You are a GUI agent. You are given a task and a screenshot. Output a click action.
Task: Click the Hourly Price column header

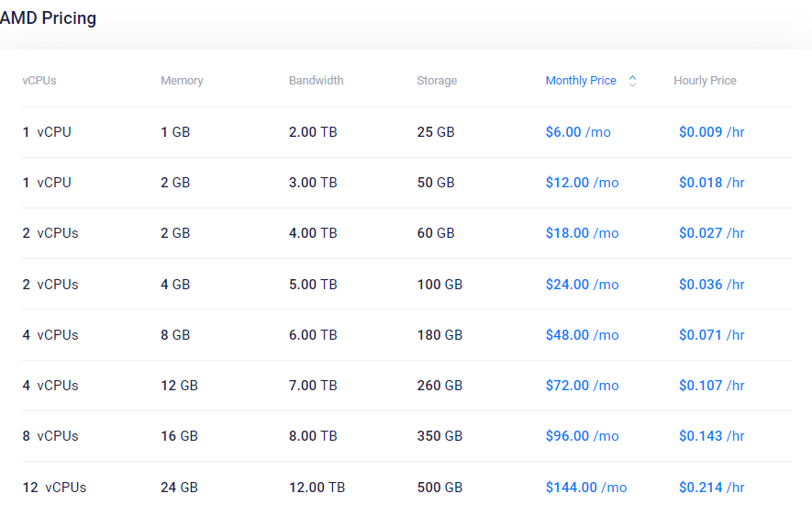pos(705,81)
